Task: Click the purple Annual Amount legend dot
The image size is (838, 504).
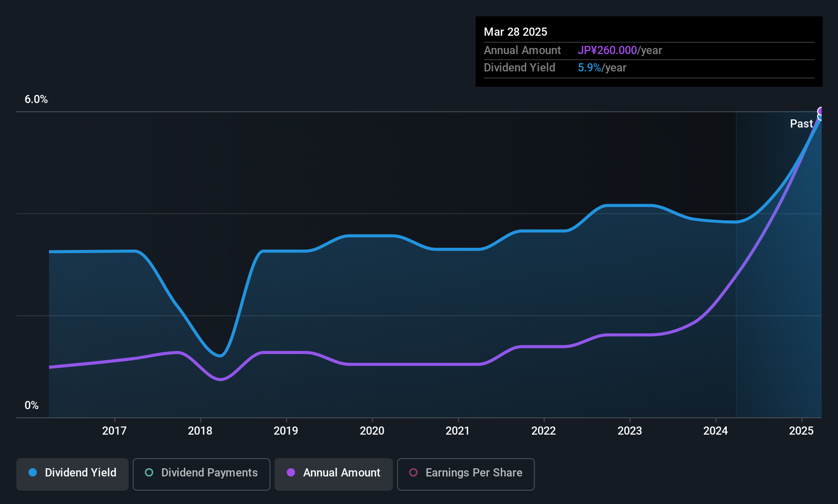Action: [291, 472]
